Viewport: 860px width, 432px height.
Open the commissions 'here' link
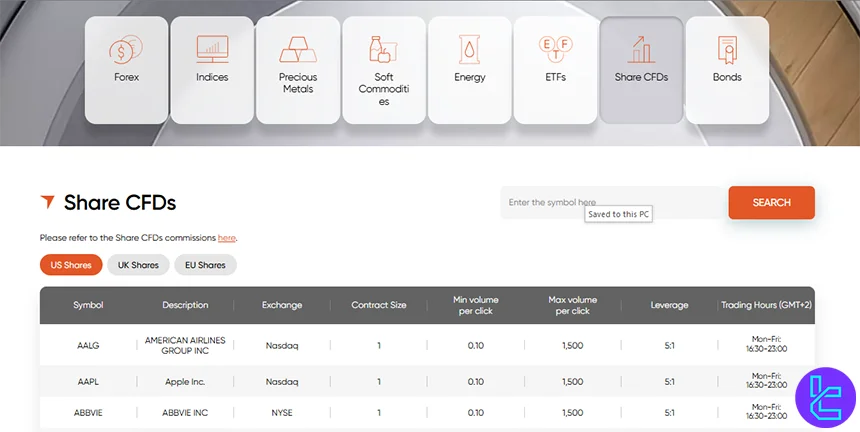pos(227,238)
